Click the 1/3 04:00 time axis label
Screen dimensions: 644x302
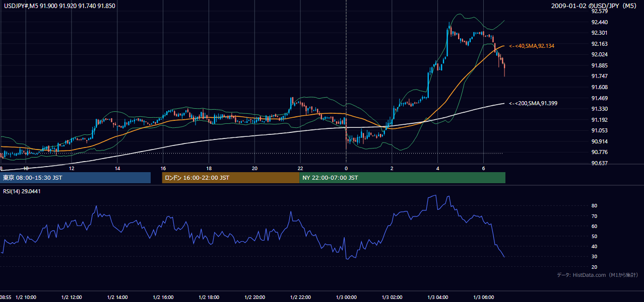pyautogui.click(x=437, y=297)
